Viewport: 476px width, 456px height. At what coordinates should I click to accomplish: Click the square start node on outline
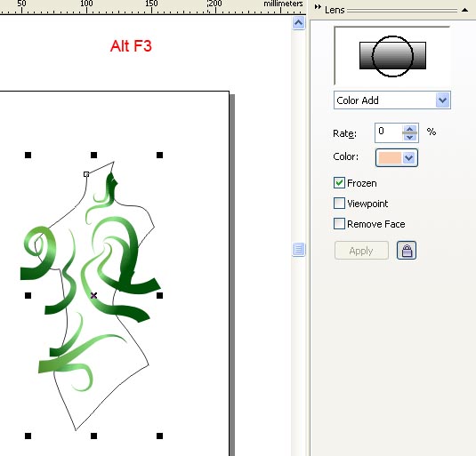pyautogui.click(x=86, y=174)
